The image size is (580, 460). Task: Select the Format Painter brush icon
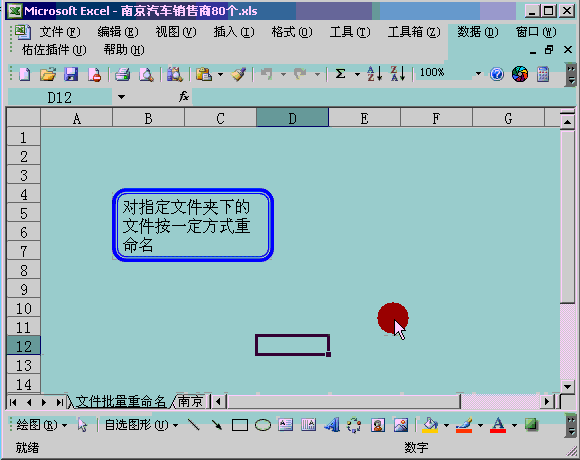239,74
